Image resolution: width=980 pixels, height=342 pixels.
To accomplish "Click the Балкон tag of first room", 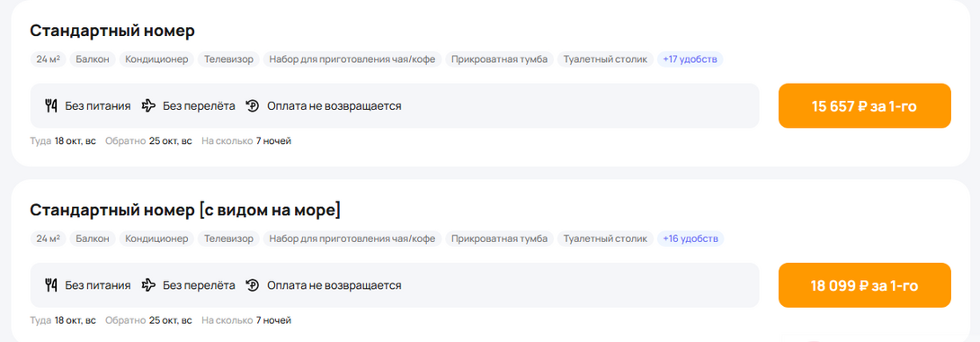I will (x=93, y=59).
